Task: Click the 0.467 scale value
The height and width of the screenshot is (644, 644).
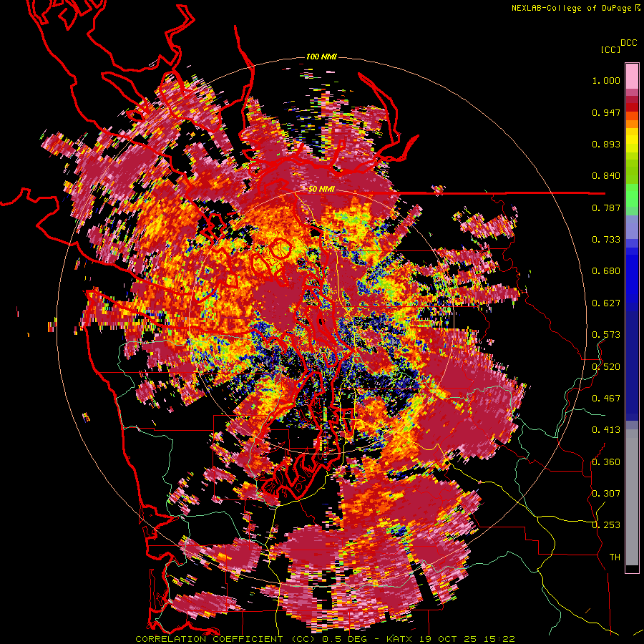Action: (x=606, y=399)
